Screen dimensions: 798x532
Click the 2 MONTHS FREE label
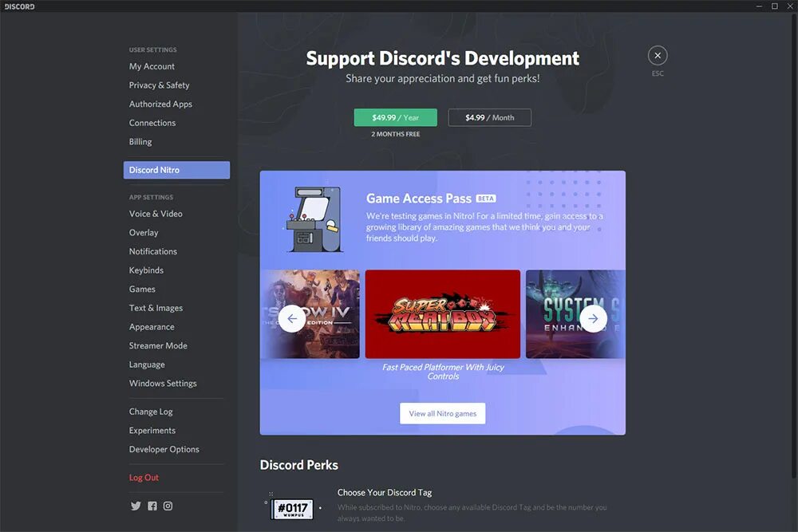[x=396, y=134]
